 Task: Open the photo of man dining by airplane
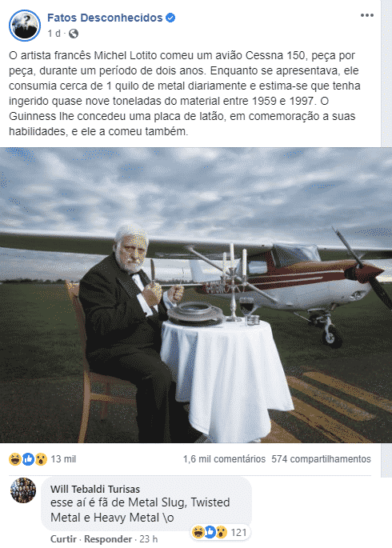point(196,295)
